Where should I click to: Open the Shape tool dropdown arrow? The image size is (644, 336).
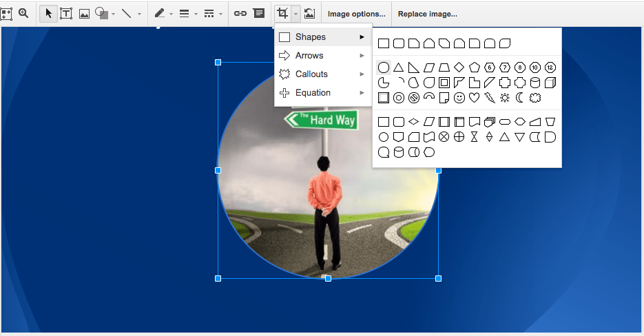tap(113, 14)
